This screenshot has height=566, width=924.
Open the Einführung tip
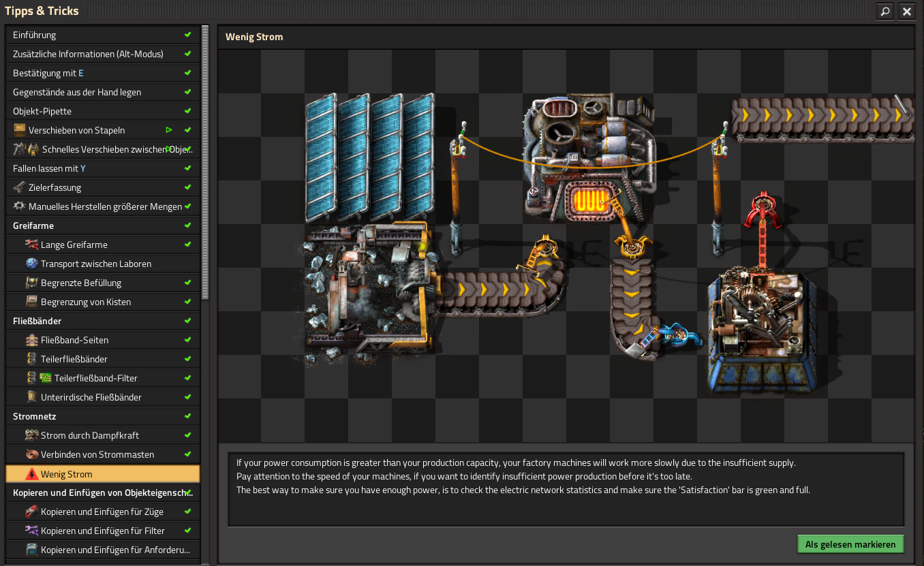[103, 35]
